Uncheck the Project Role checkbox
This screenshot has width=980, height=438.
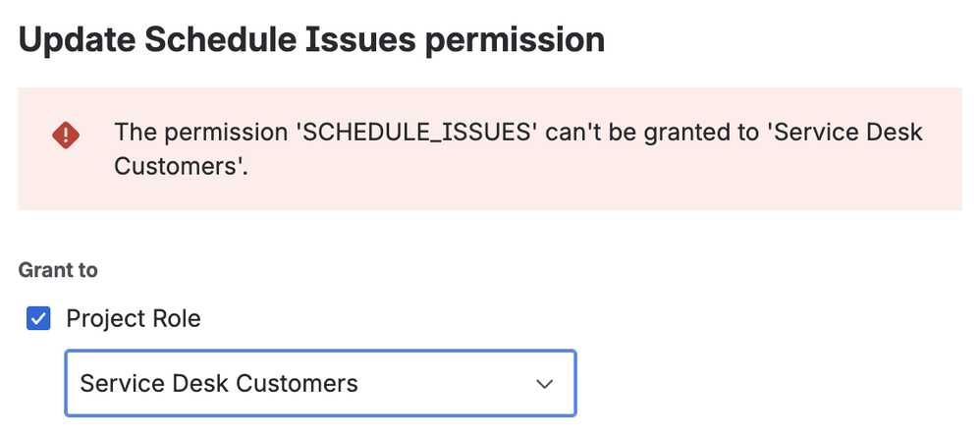point(38,318)
